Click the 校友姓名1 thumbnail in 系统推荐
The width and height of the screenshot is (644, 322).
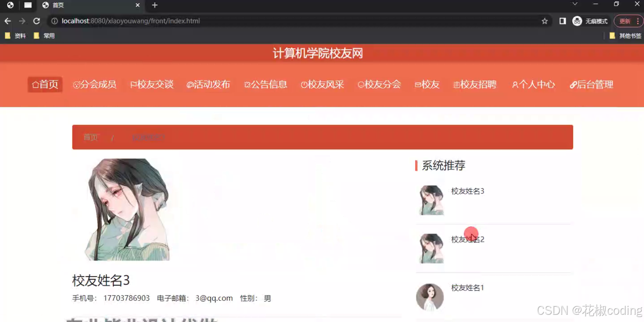point(429,297)
